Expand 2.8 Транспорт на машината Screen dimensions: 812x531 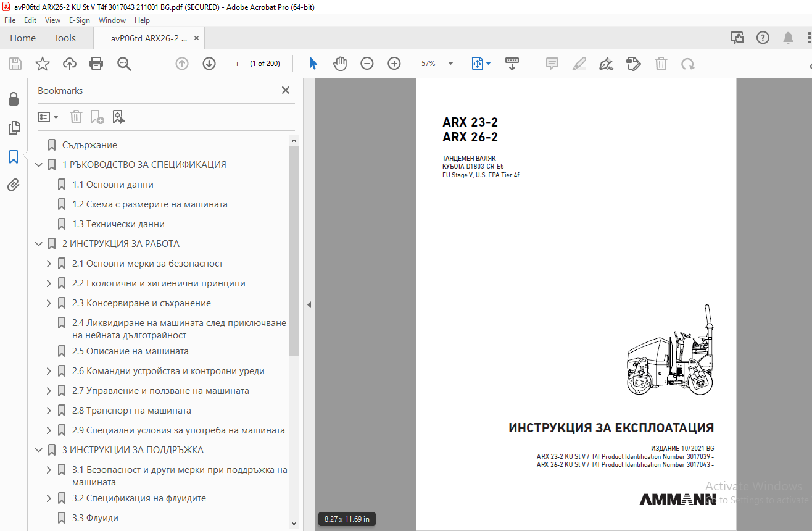pyautogui.click(x=49, y=411)
